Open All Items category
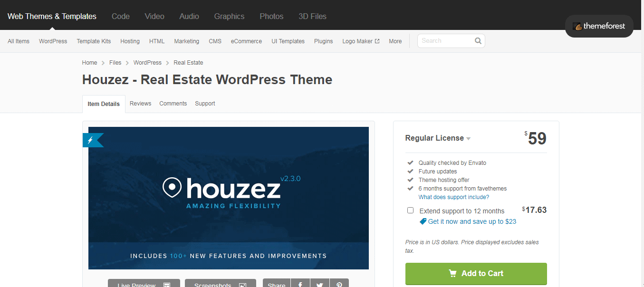The width and height of the screenshot is (644, 287). click(x=19, y=41)
